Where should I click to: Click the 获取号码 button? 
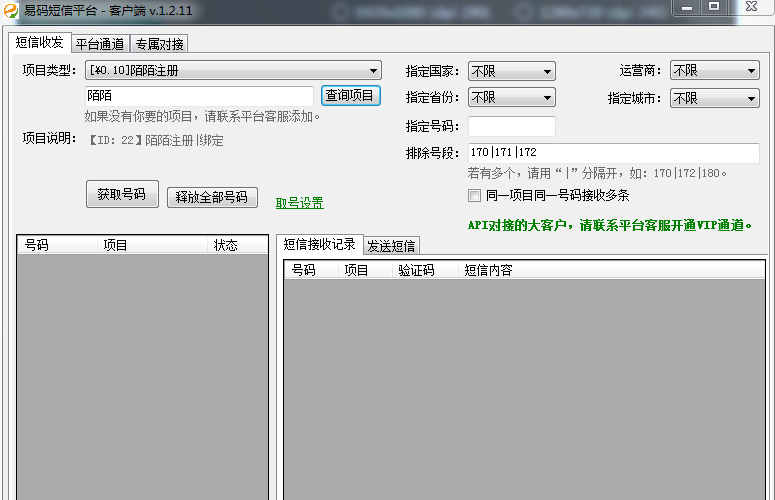tap(122, 194)
